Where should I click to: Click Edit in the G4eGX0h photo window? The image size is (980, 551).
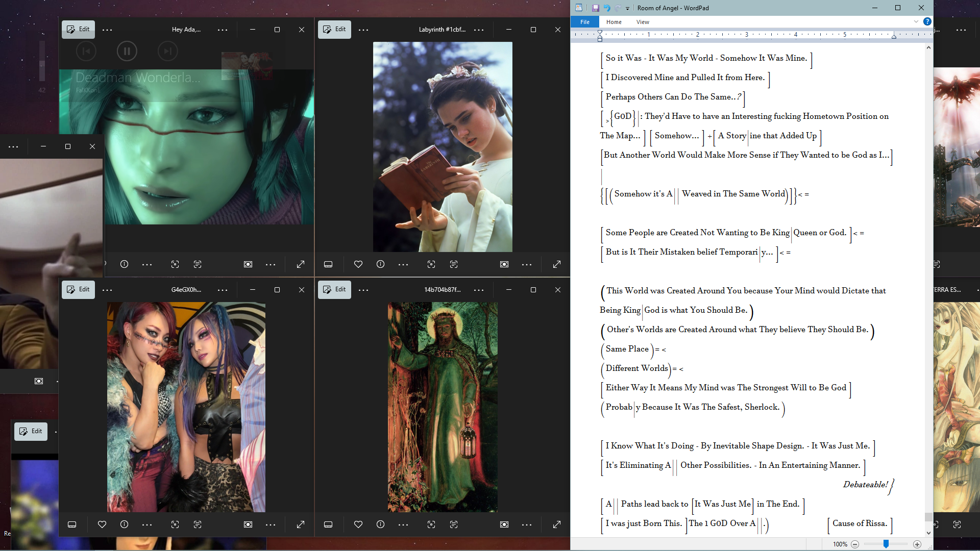pos(78,289)
